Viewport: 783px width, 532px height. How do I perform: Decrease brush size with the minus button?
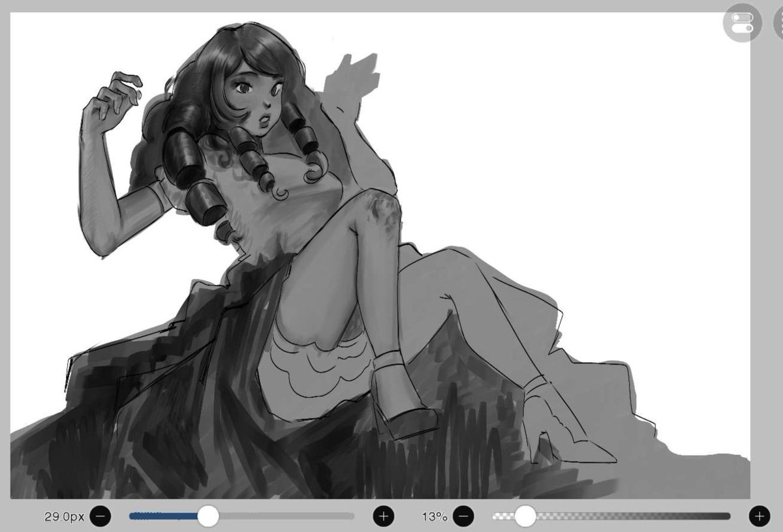point(100,516)
